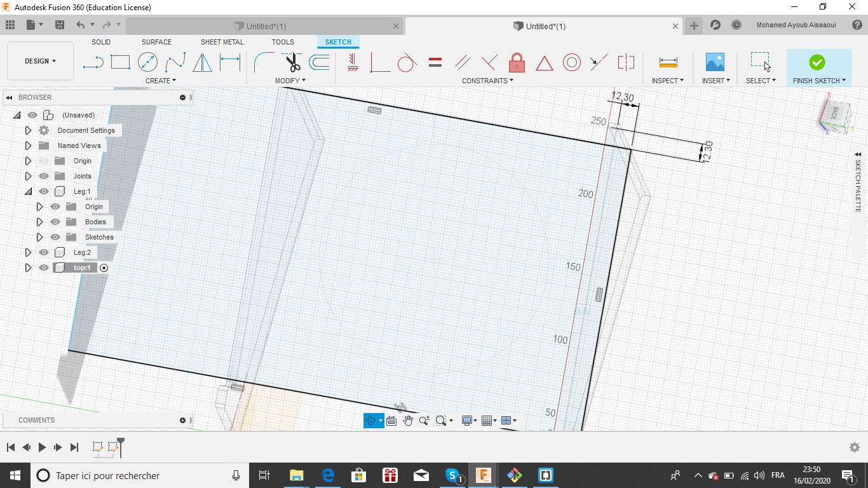Viewport: 868px width, 488px height.
Task: Save the document with the disk icon
Action: click(60, 25)
